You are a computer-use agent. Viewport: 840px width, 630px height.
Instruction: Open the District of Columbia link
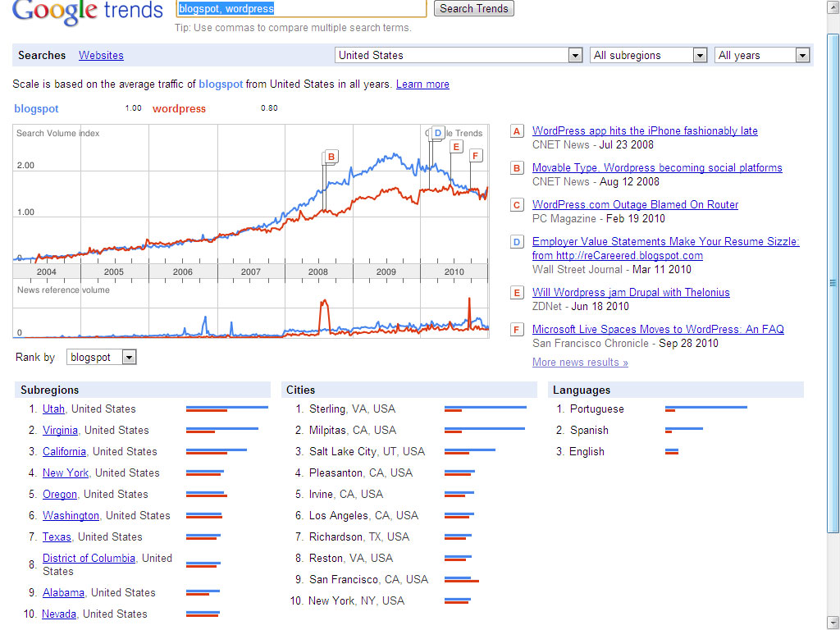[x=89, y=558]
